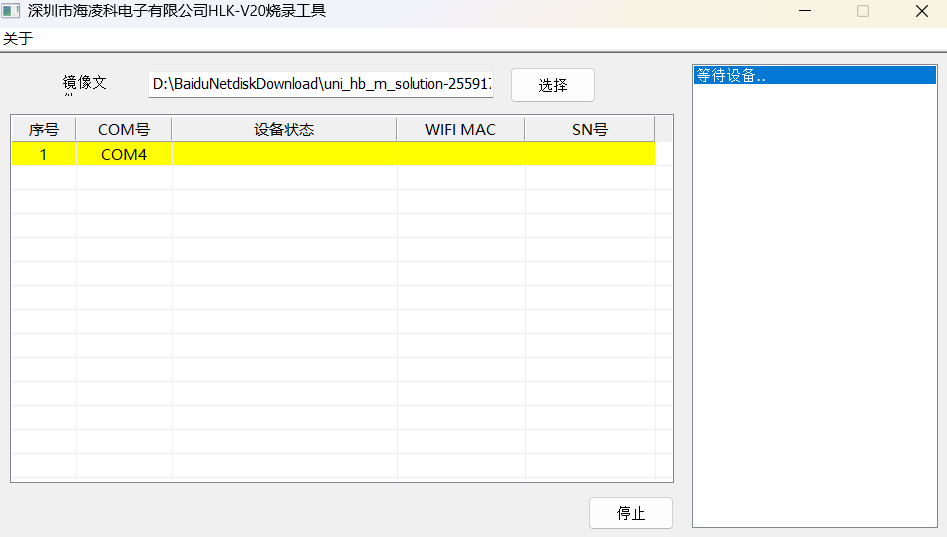Click the 序号 column header
This screenshot has width=947, height=537.
pyautogui.click(x=43, y=130)
